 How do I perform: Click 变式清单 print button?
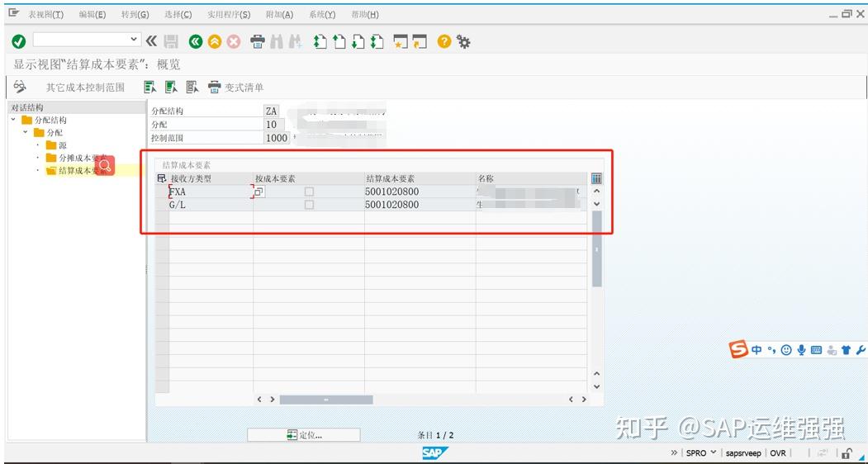tap(236, 88)
